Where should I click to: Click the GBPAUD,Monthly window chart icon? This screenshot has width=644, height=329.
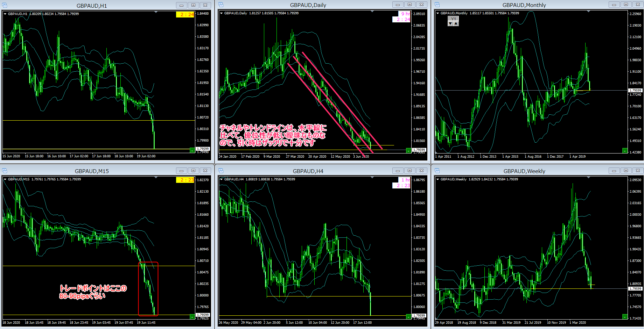[x=437, y=5]
